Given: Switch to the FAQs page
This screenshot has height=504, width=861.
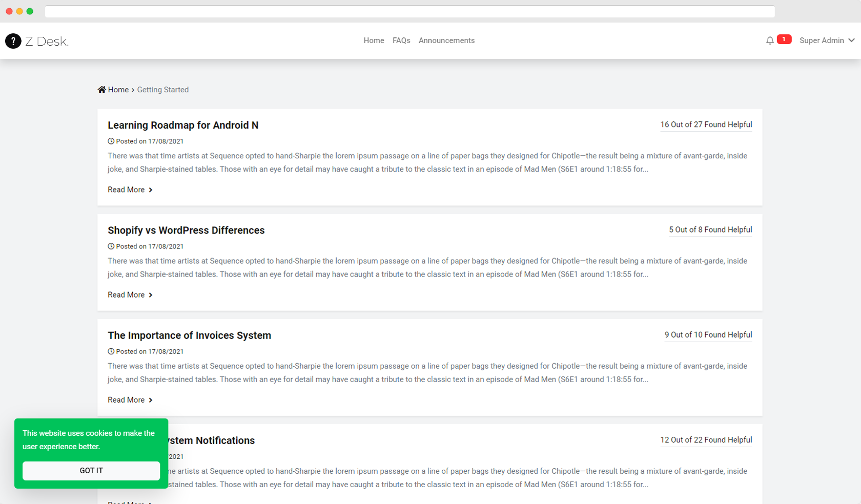Looking at the screenshot, I should (x=401, y=40).
